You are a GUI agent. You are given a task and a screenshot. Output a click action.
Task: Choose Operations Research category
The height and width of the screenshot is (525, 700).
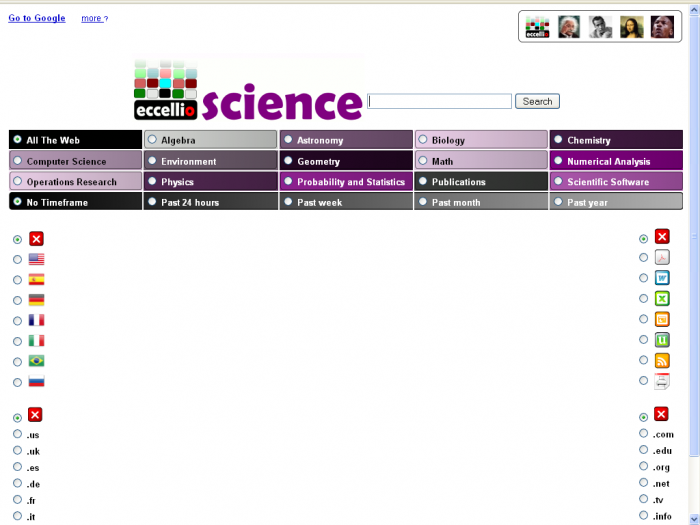(x=75, y=182)
